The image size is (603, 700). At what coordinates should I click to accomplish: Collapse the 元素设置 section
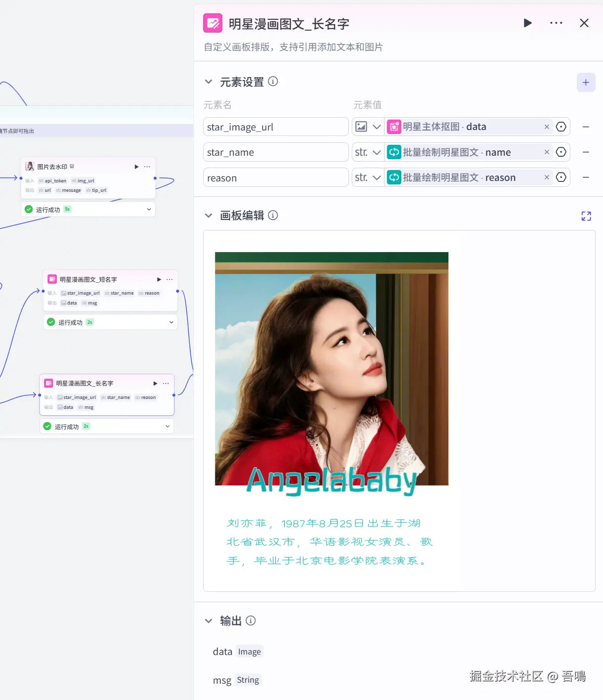209,82
